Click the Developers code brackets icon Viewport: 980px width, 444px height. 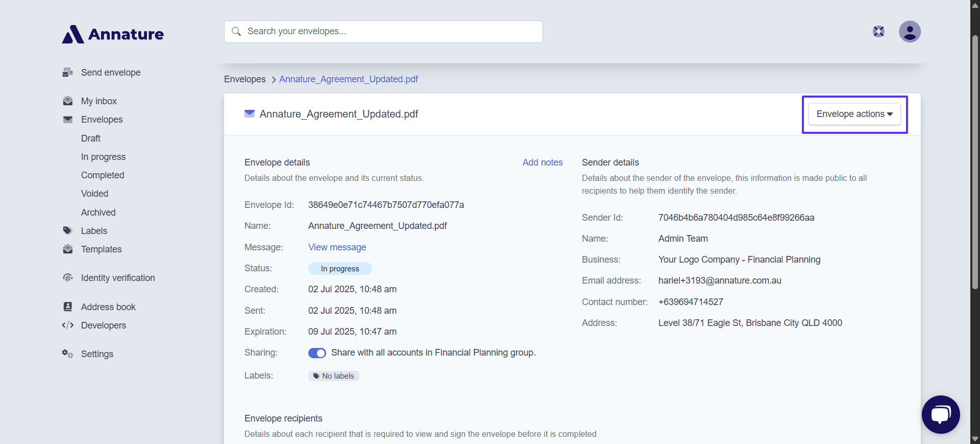click(67, 325)
